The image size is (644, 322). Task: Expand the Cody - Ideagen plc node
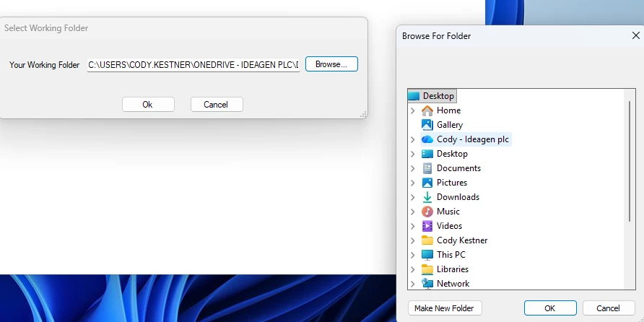pos(413,139)
